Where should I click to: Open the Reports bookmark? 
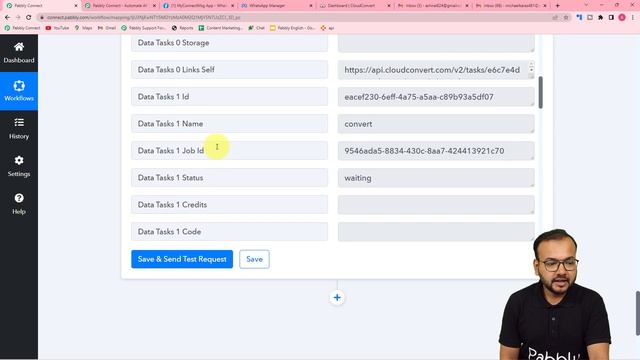182,28
